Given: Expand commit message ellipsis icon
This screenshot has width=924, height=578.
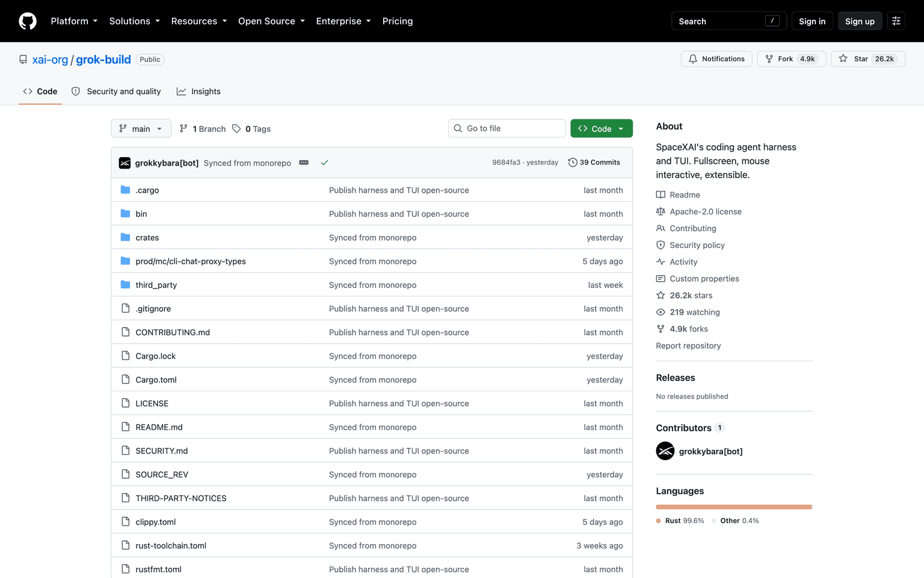Looking at the screenshot, I should click(x=304, y=163).
